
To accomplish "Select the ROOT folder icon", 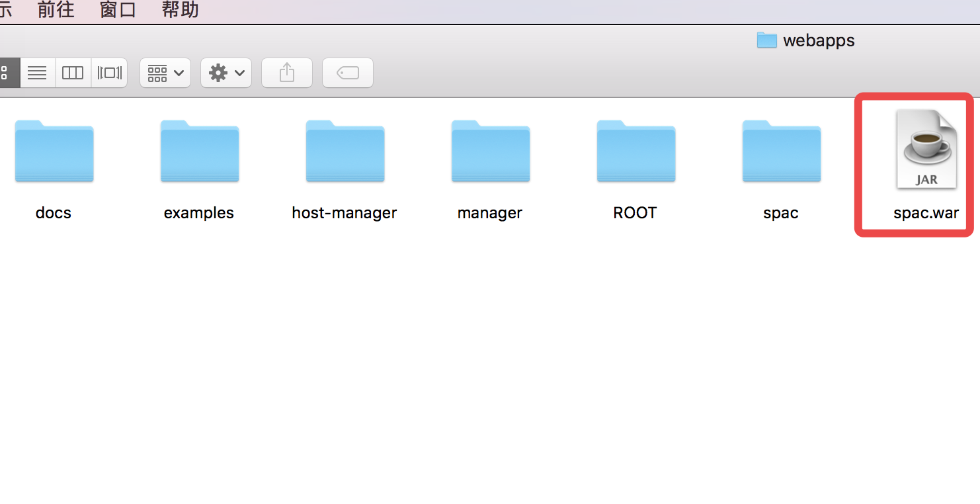I will coord(635,151).
